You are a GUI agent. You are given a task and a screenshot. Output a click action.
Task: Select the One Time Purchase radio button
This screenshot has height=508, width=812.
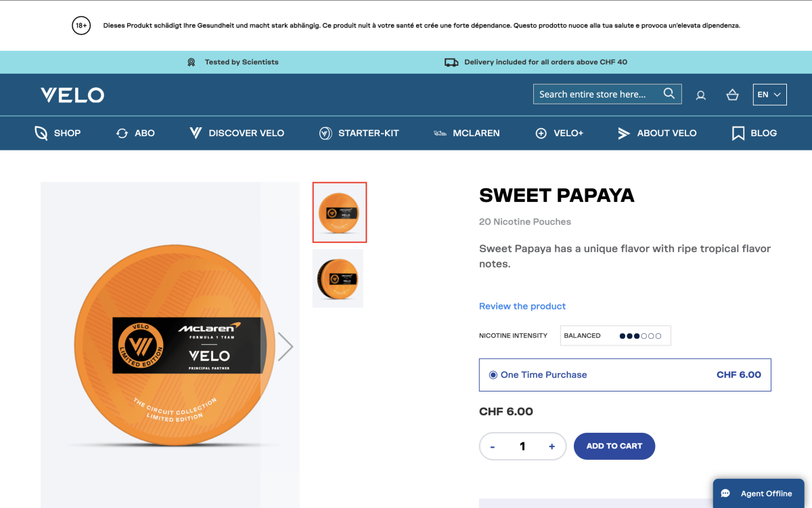coord(493,375)
